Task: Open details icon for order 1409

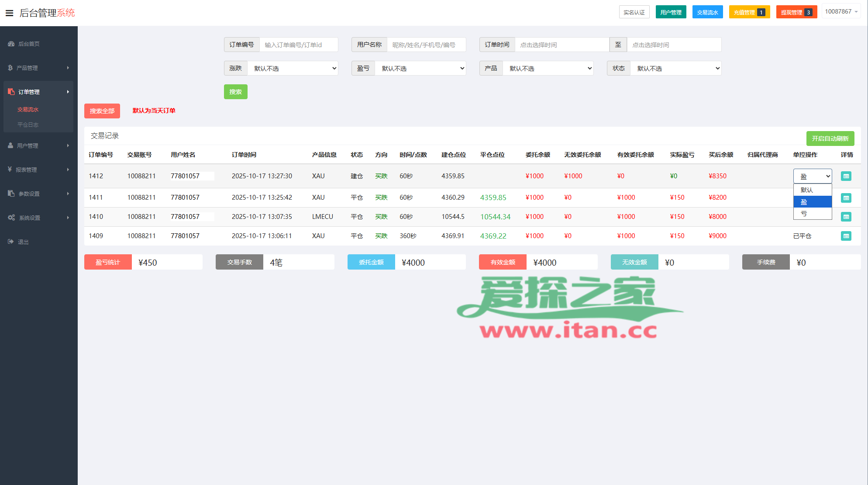Action: tap(846, 236)
